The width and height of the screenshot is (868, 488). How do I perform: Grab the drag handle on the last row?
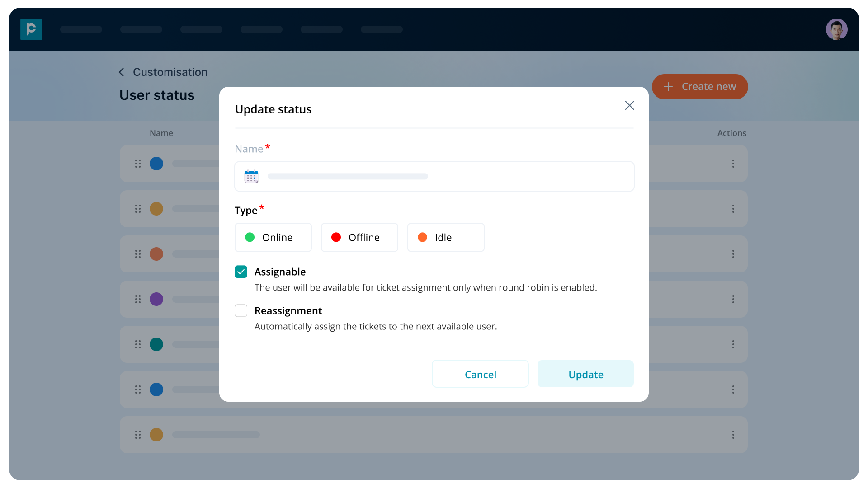coord(138,435)
